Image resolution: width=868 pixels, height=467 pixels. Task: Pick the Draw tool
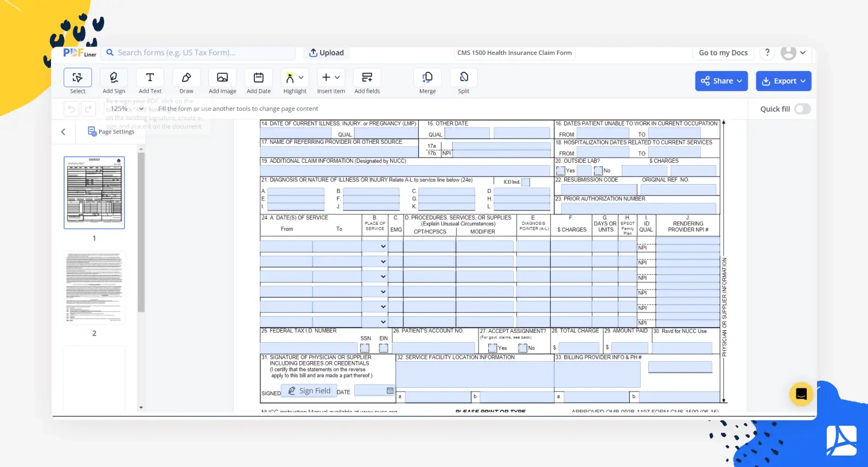[x=186, y=78]
